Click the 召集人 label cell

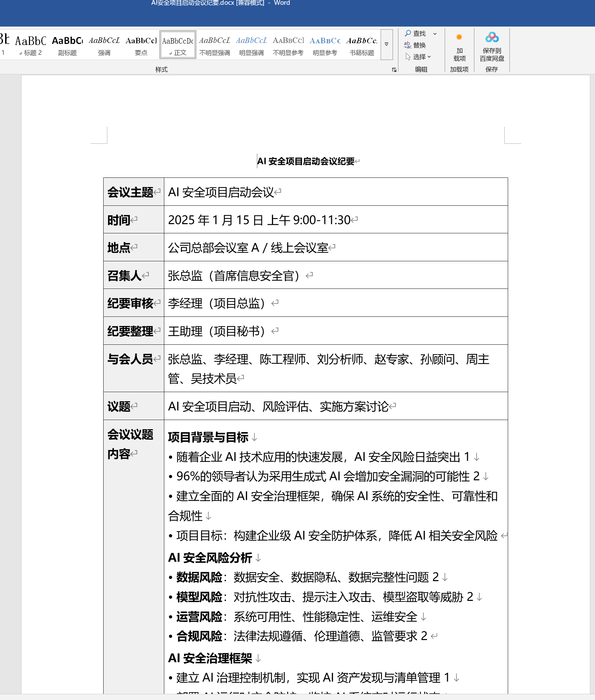coord(134,275)
